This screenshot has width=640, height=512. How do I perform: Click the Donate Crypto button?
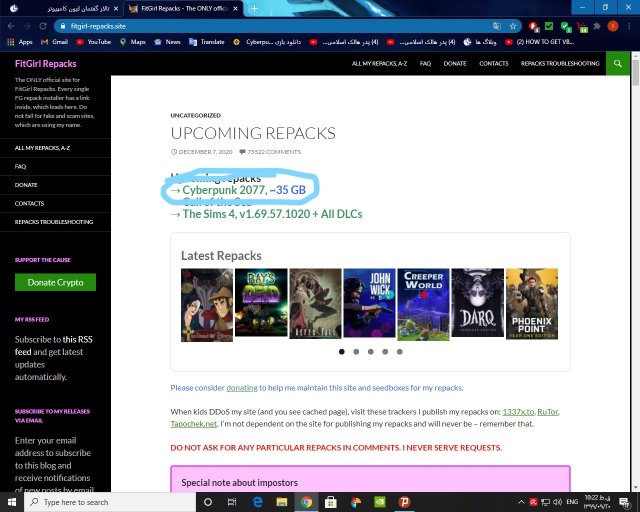coord(56,282)
